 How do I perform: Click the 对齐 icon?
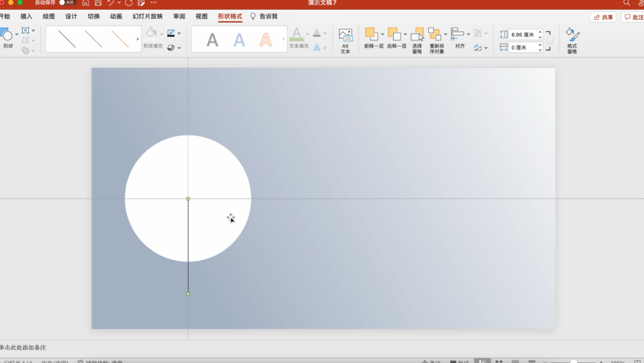pos(457,34)
